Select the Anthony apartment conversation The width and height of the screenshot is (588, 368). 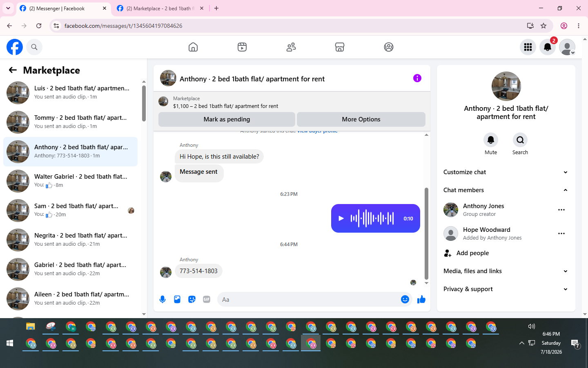(70, 152)
